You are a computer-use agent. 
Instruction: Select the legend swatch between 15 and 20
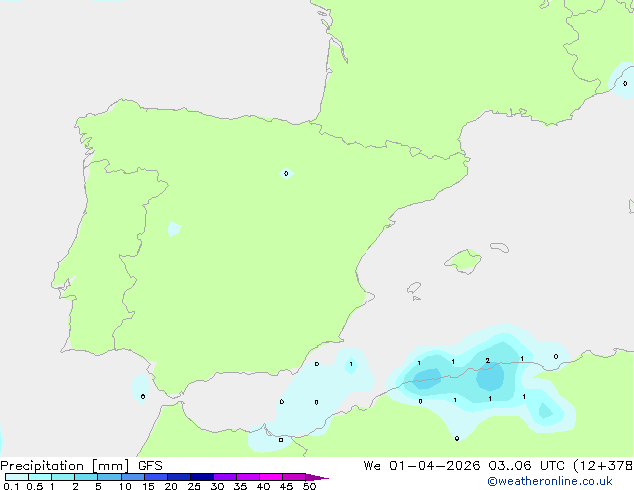coord(156,477)
